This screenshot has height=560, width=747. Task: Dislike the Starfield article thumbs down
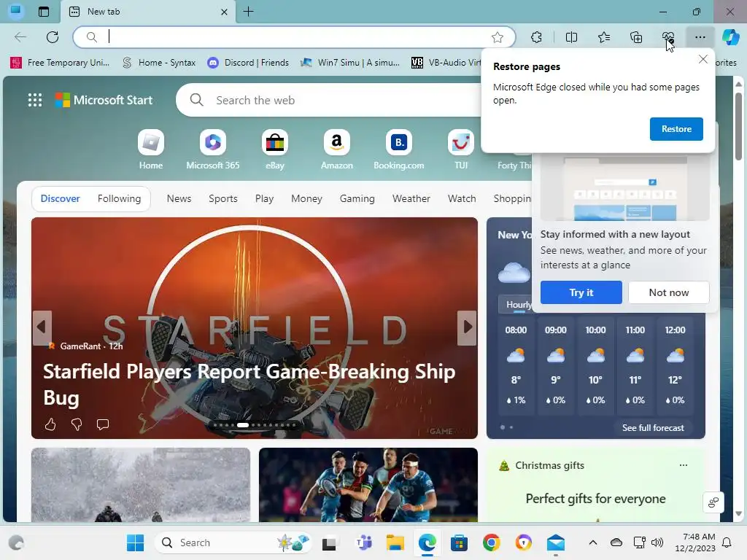tap(76, 424)
